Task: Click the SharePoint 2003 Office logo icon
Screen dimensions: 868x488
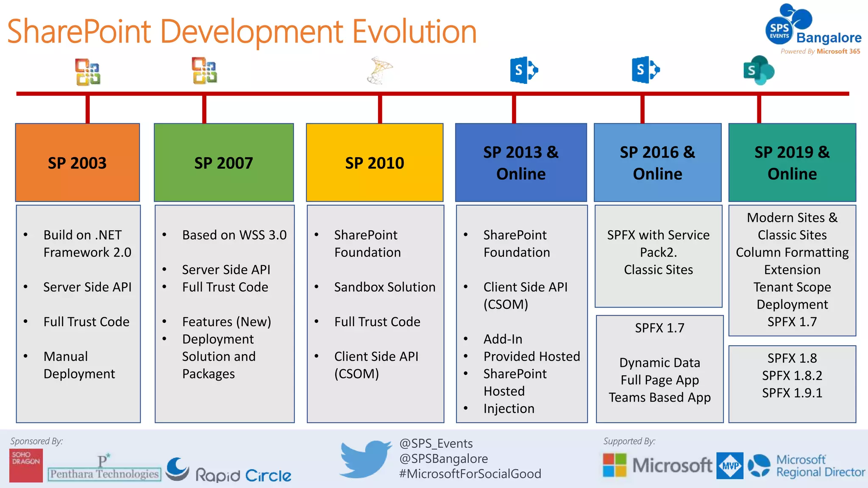Action: (x=88, y=72)
